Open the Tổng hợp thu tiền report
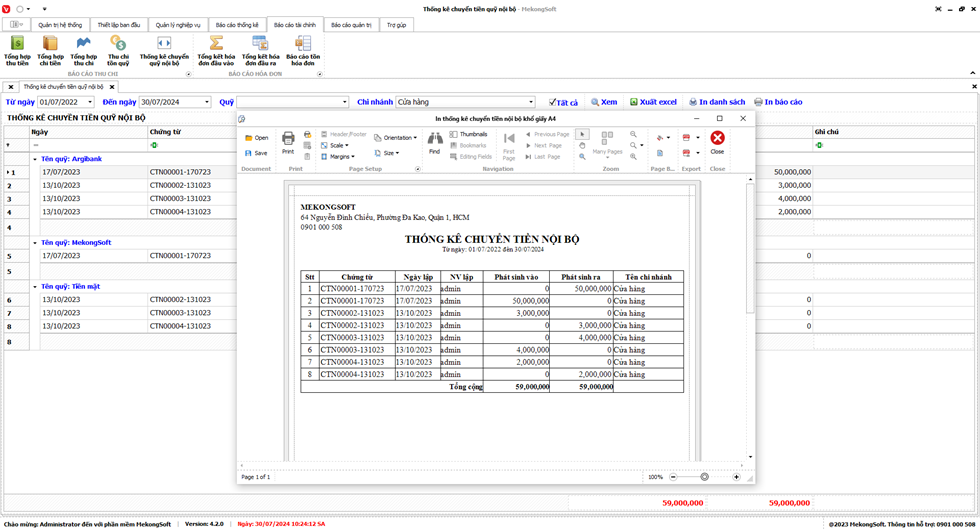980x530 pixels. tap(17, 50)
